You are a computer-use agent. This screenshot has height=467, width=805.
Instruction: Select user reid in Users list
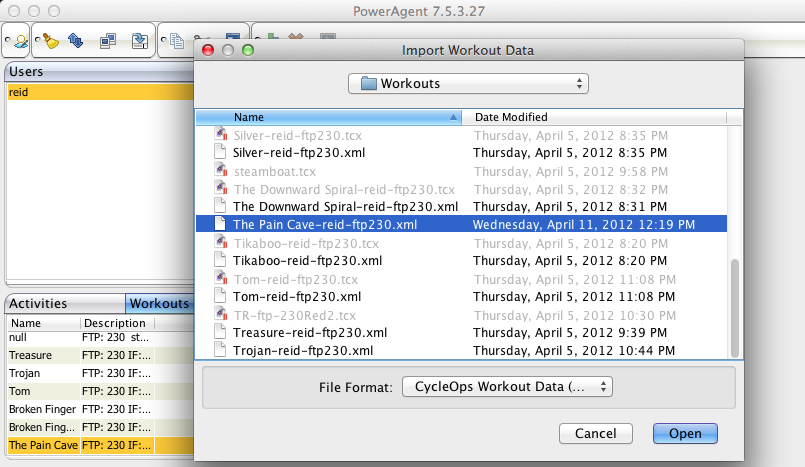click(100, 92)
